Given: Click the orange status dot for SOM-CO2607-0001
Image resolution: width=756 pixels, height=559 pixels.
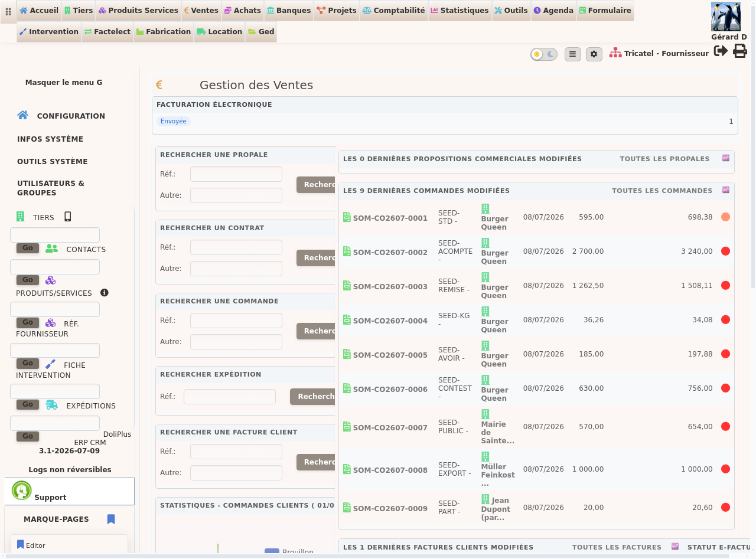Looking at the screenshot, I should click(725, 217).
